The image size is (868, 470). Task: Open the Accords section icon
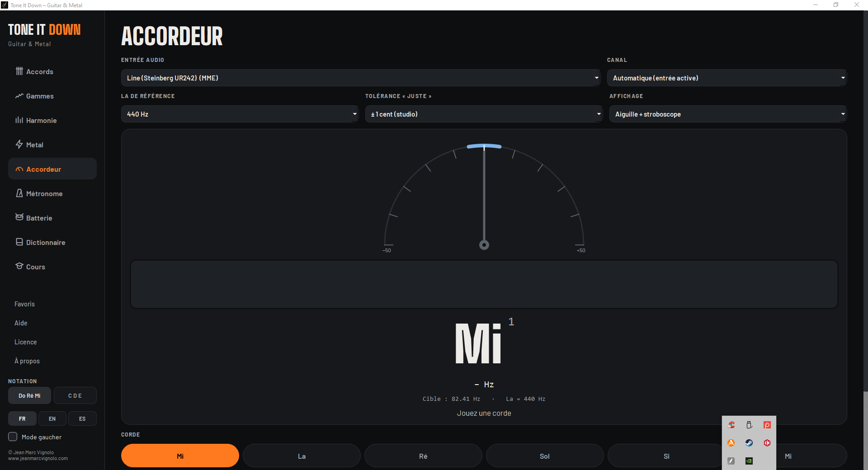19,71
